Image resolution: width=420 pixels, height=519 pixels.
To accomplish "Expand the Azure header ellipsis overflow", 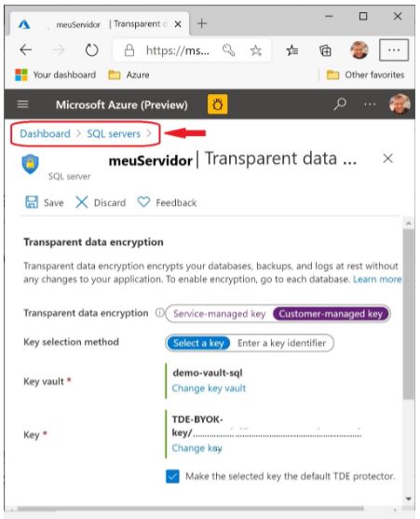I will coord(370,104).
